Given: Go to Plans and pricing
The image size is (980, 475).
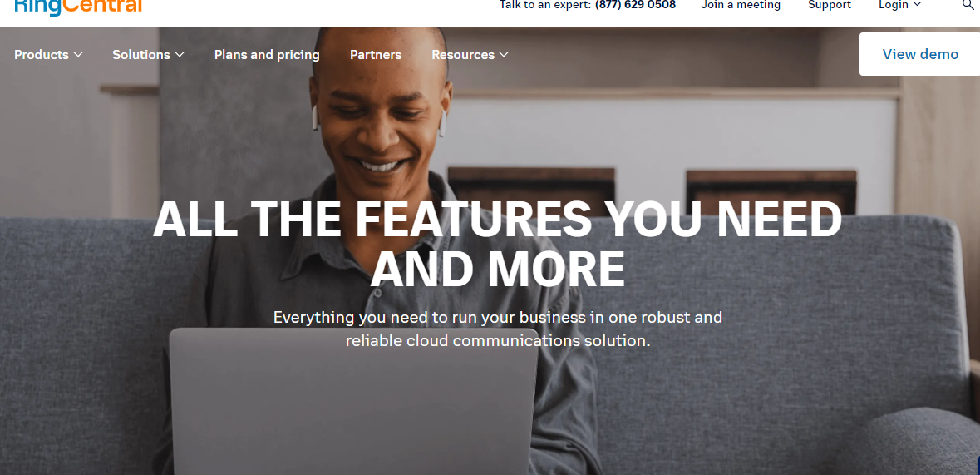Looking at the screenshot, I should 267,55.
